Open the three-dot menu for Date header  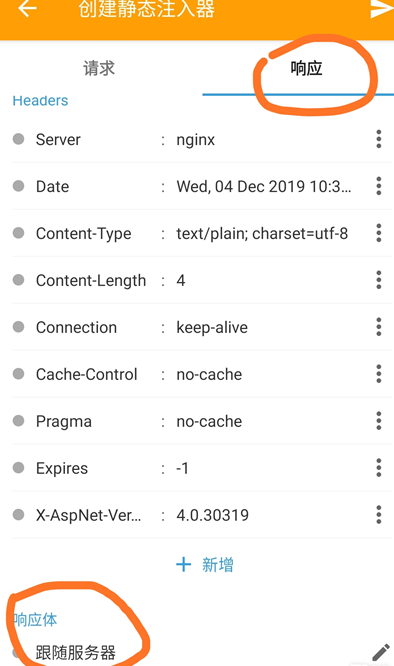pyautogui.click(x=379, y=186)
